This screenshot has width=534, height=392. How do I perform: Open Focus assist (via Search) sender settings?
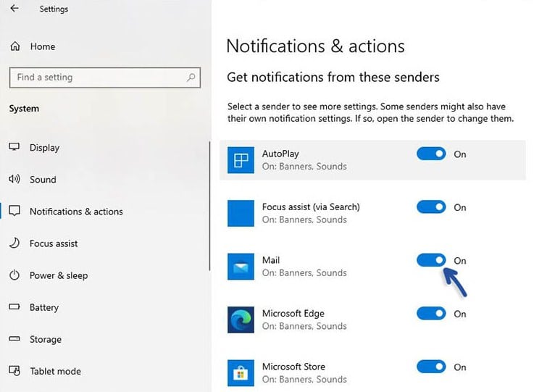pos(311,207)
